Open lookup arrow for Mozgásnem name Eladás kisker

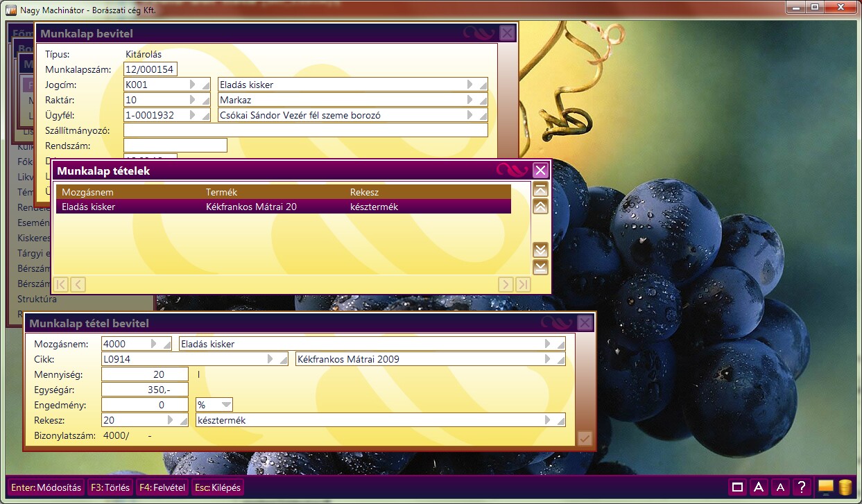(549, 344)
